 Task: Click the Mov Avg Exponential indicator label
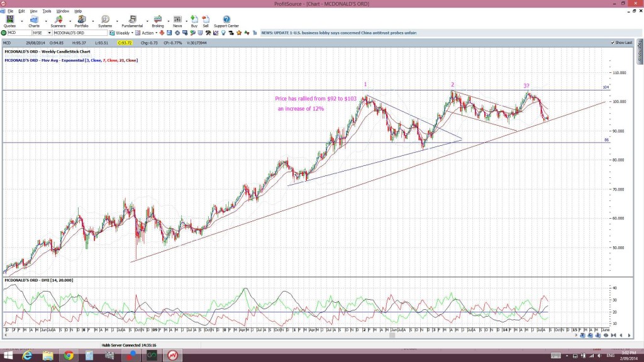[71, 60]
